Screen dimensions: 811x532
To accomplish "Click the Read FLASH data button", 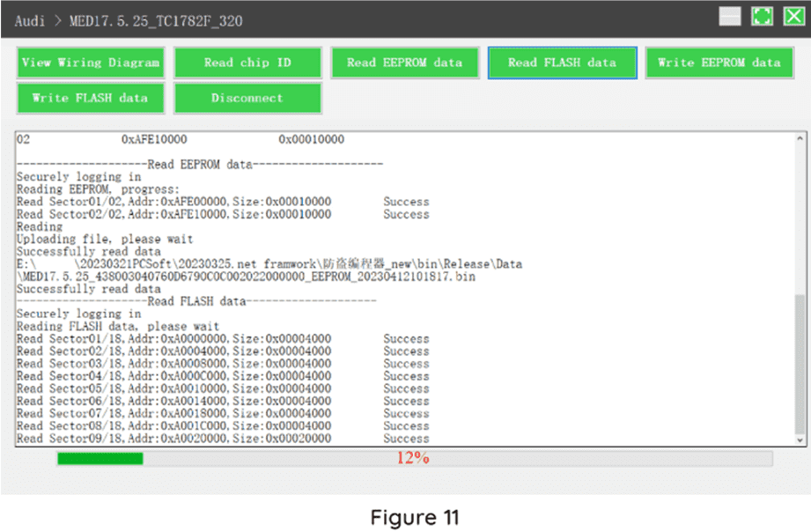I will click(x=562, y=63).
